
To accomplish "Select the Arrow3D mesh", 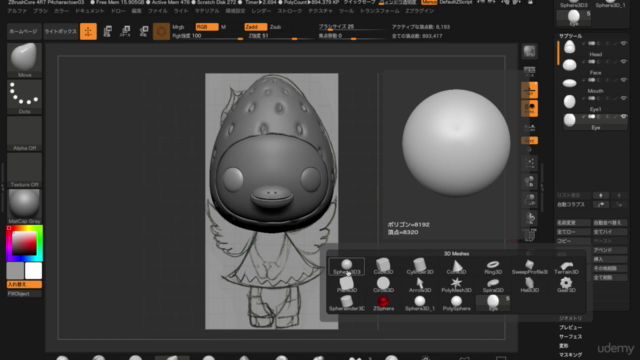I will tap(420, 285).
